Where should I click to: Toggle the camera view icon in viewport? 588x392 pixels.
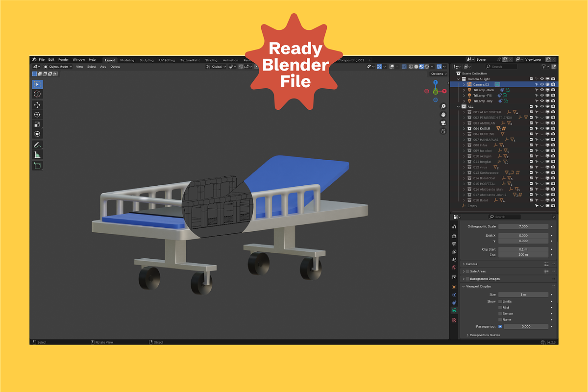pyautogui.click(x=443, y=123)
